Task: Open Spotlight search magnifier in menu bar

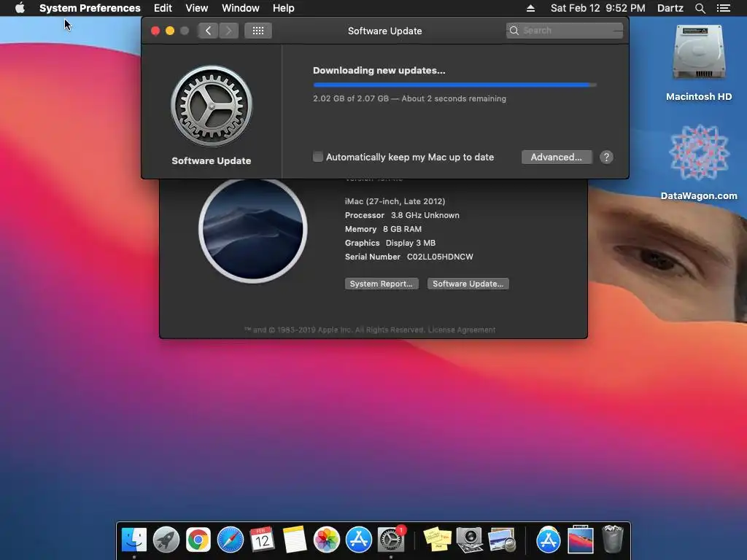Action: pyautogui.click(x=700, y=8)
